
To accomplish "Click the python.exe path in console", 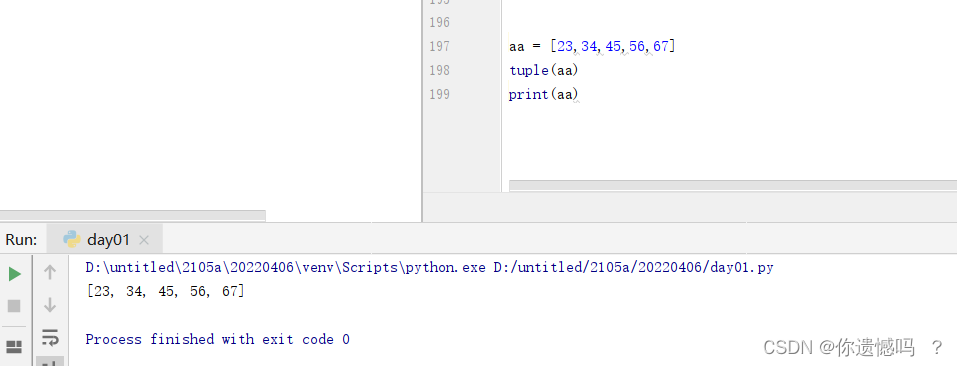I will coord(286,267).
